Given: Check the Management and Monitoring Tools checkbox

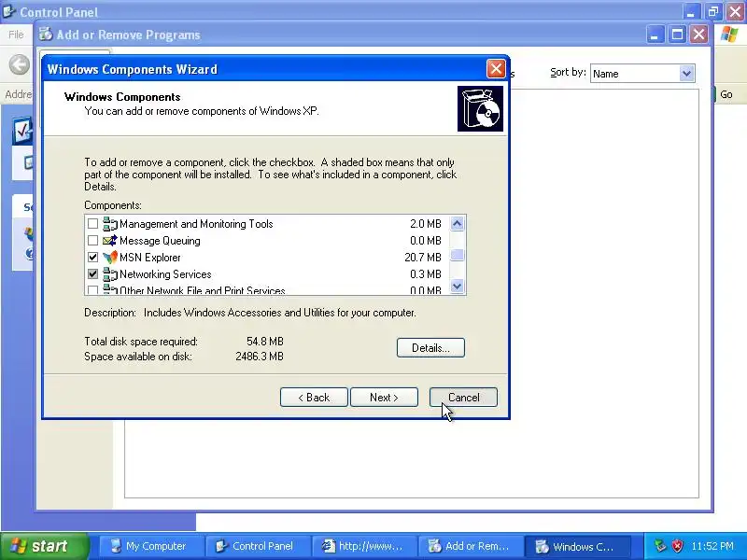Looking at the screenshot, I should [x=92, y=224].
